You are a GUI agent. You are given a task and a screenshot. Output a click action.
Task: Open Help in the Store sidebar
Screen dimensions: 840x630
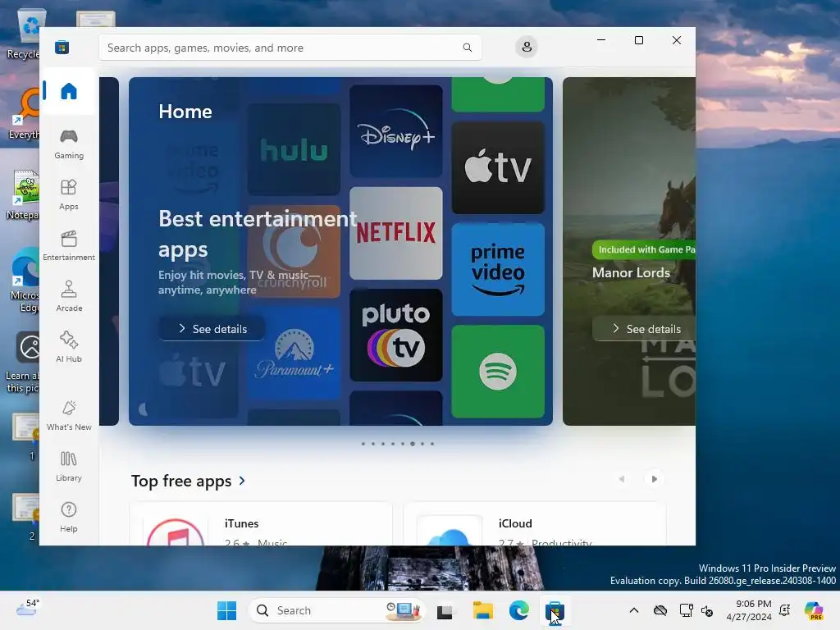69,518
